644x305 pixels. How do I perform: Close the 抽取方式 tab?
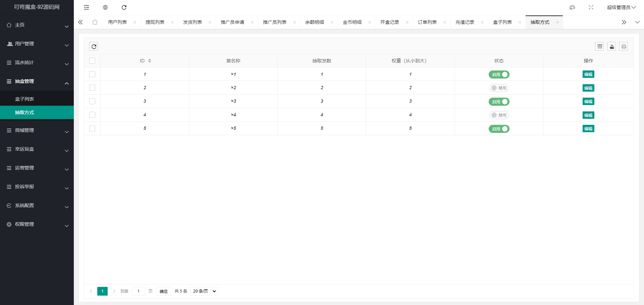[557, 22]
